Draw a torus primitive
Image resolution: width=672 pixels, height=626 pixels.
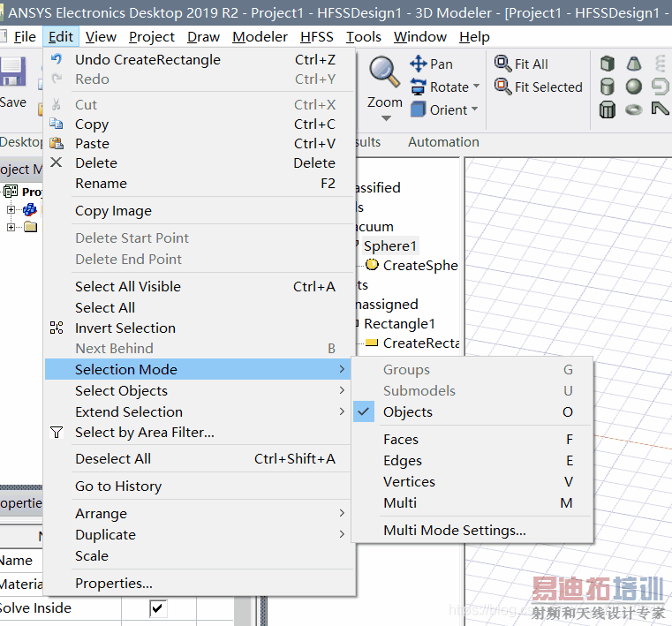coord(634,109)
